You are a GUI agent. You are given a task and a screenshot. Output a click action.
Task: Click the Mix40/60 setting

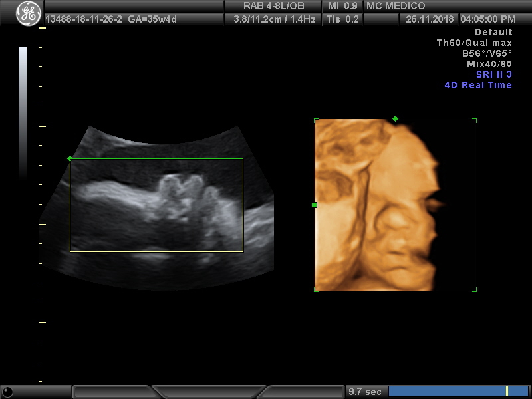(x=489, y=64)
